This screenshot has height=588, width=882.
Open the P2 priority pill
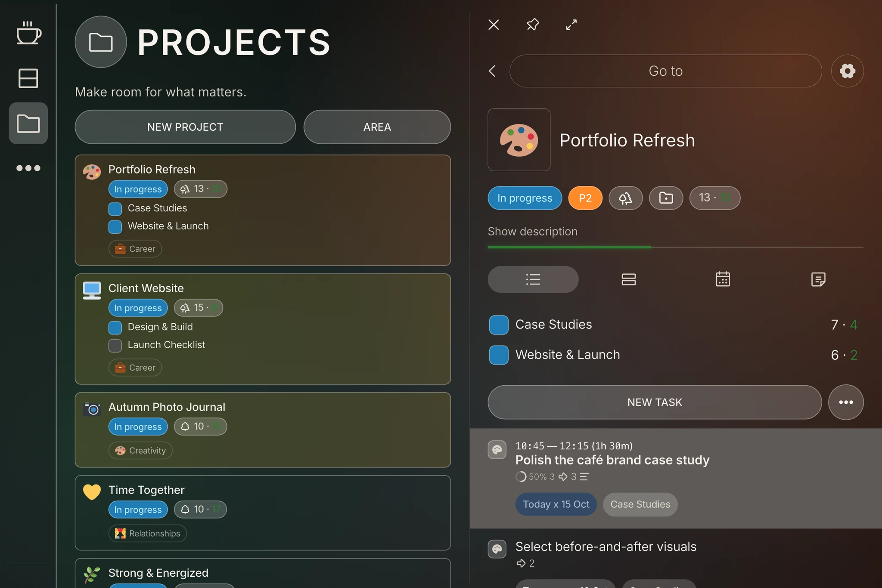coord(585,198)
